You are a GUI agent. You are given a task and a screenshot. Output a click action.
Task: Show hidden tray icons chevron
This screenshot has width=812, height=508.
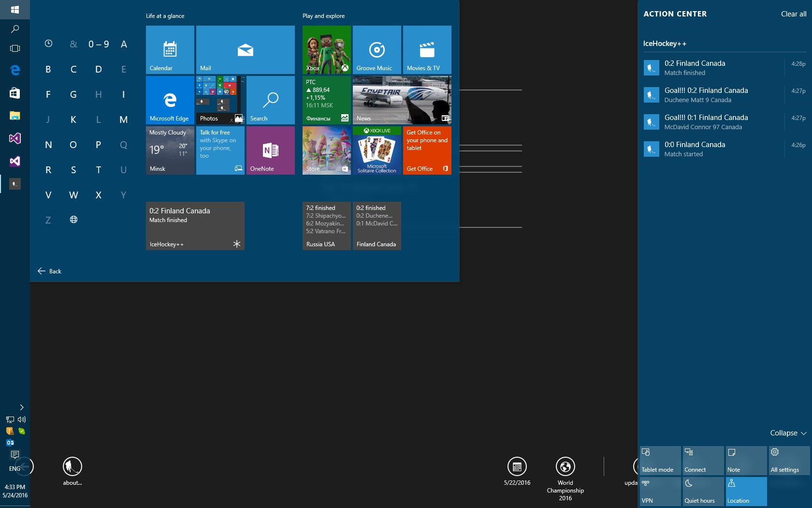[22, 407]
